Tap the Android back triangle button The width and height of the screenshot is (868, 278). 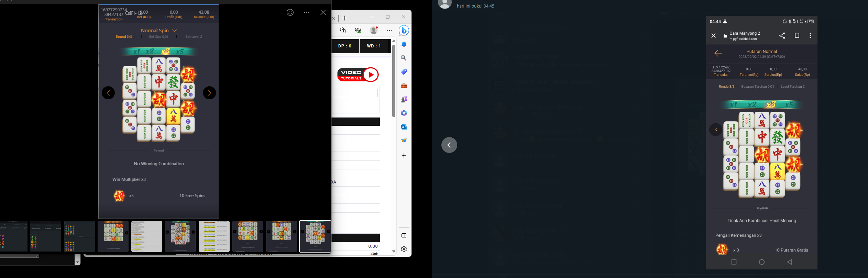point(790,262)
